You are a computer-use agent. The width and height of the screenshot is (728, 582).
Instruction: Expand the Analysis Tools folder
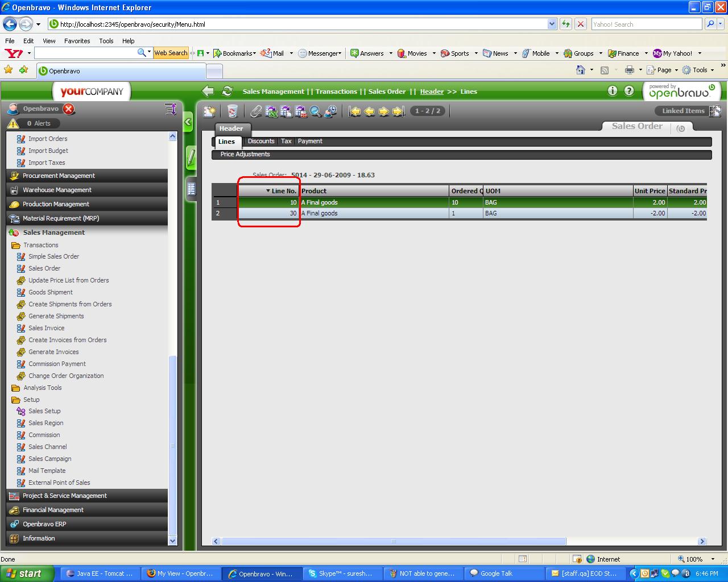pos(36,388)
